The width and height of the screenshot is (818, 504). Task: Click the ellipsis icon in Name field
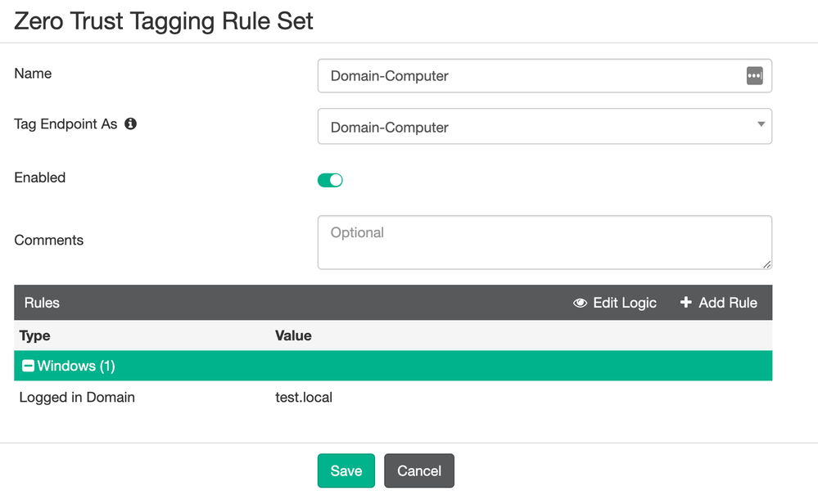754,75
